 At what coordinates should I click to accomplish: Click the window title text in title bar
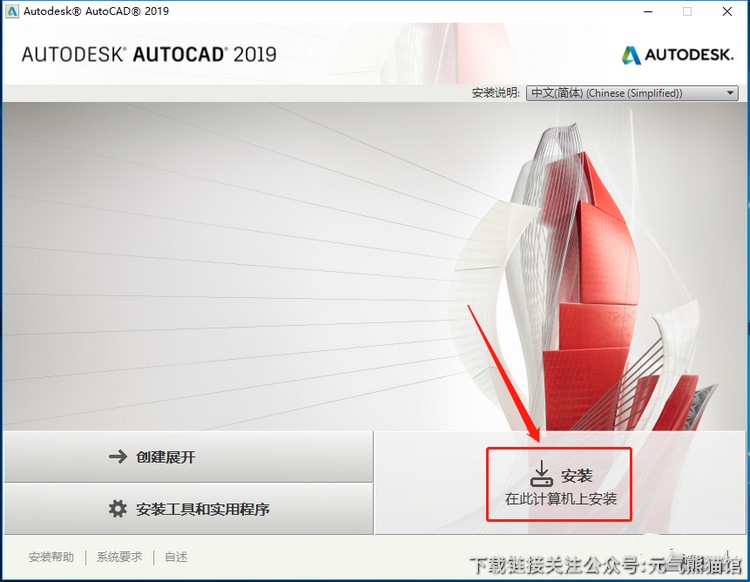(x=96, y=11)
